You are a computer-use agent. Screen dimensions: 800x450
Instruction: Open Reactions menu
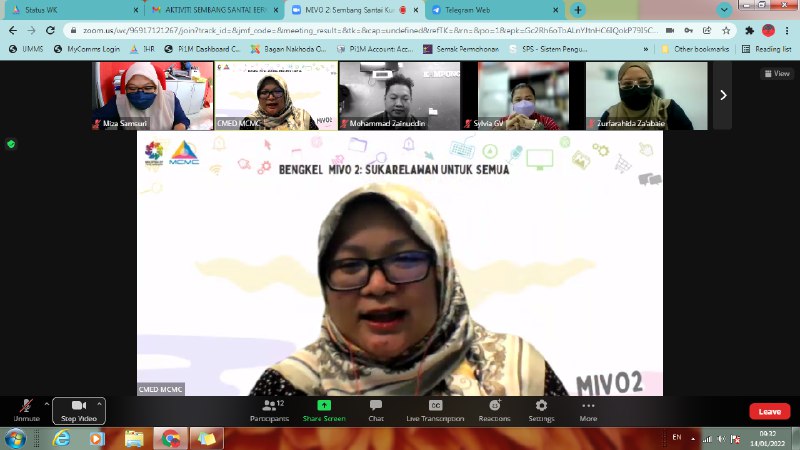(494, 411)
